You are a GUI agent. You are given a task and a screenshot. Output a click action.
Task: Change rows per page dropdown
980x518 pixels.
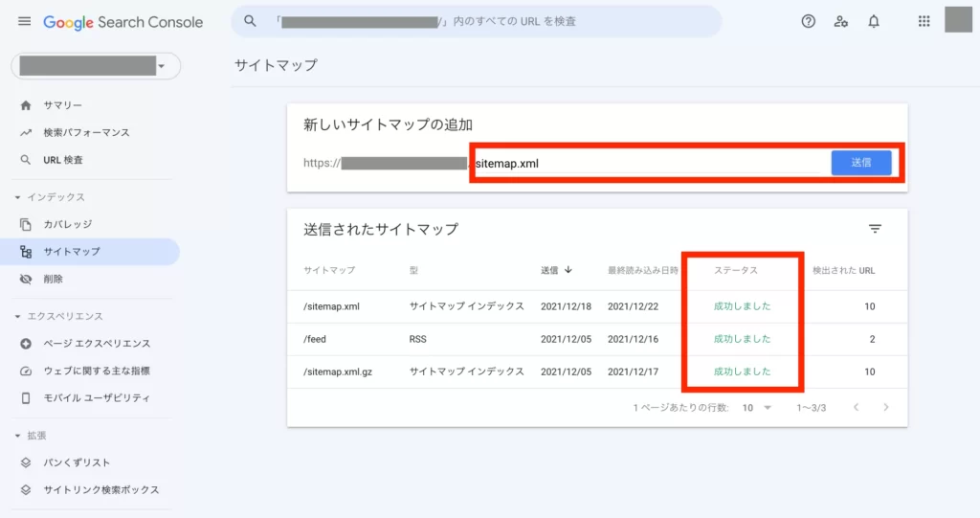coord(752,408)
